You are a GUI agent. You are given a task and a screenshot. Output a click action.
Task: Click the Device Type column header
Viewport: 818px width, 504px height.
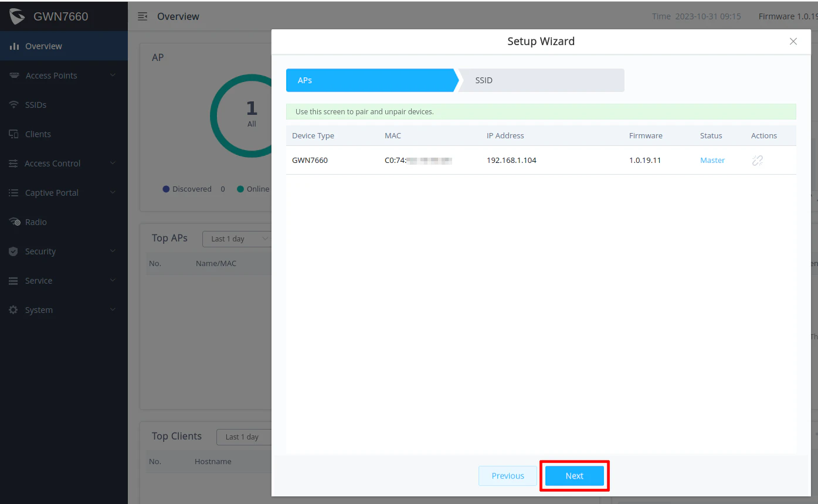coord(313,135)
